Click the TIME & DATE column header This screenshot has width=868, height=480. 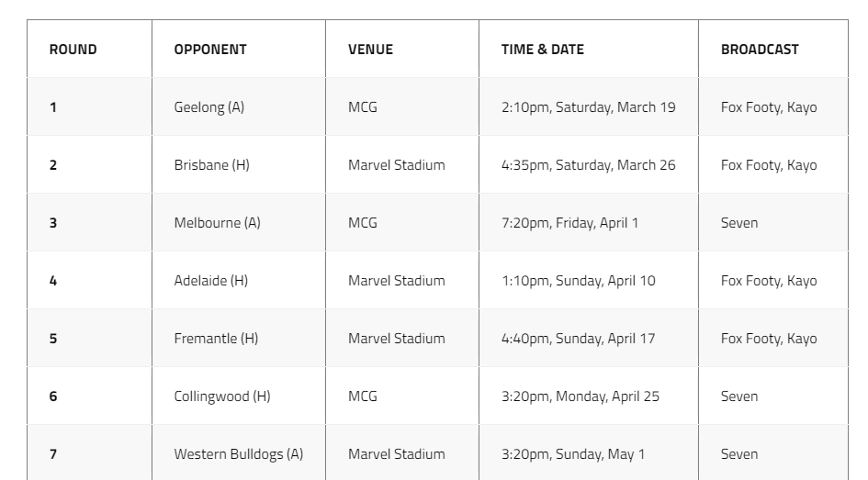point(543,50)
